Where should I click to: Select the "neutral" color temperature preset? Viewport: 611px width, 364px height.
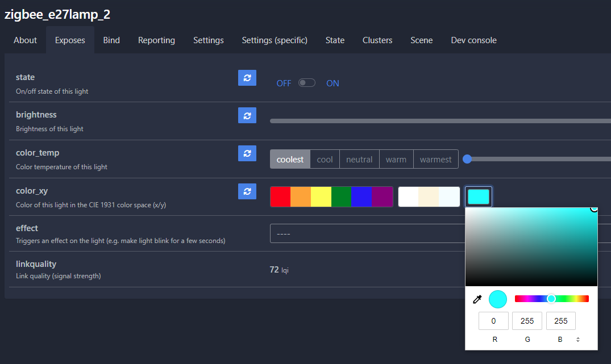359,159
